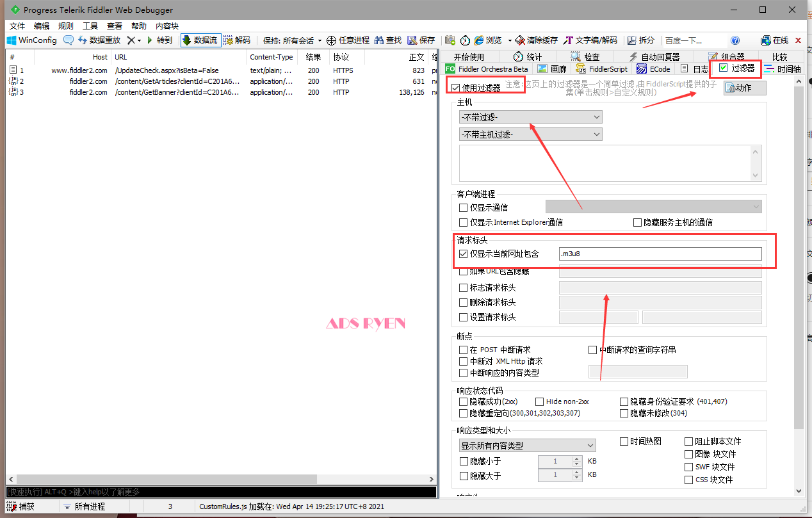Select the 任意进程 target picker
This screenshot has width=812, height=518.
tap(348, 40)
